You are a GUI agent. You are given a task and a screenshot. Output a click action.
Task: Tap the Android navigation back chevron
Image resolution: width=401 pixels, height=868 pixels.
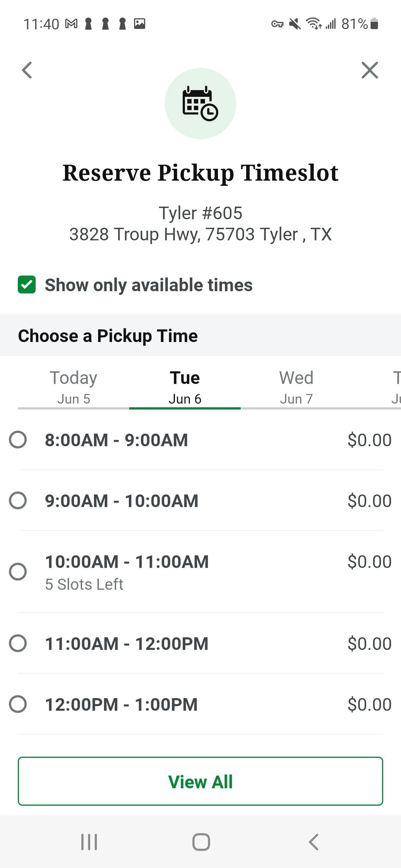pyautogui.click(x=314, y=842)
